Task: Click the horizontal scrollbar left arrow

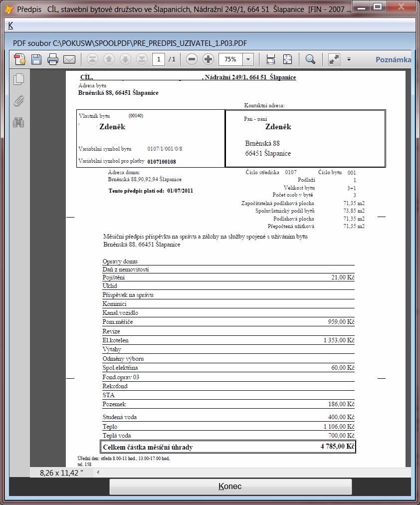Action: pyautogui.click(x=98, y=473)
